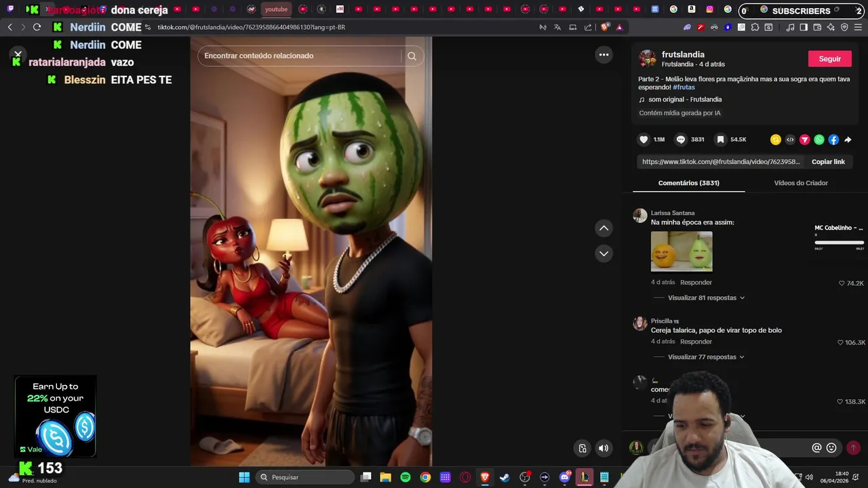Like Priscilla's comment (106.3K)
Viewport: 868px width, 488px height.
(x=841, y=343)
